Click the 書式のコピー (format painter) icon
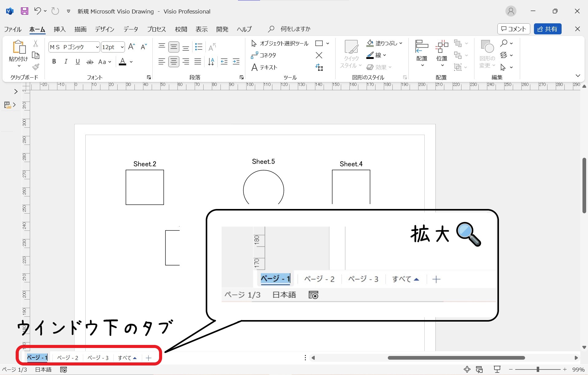Viewport: 588px width, 375px height. (35, 67)
